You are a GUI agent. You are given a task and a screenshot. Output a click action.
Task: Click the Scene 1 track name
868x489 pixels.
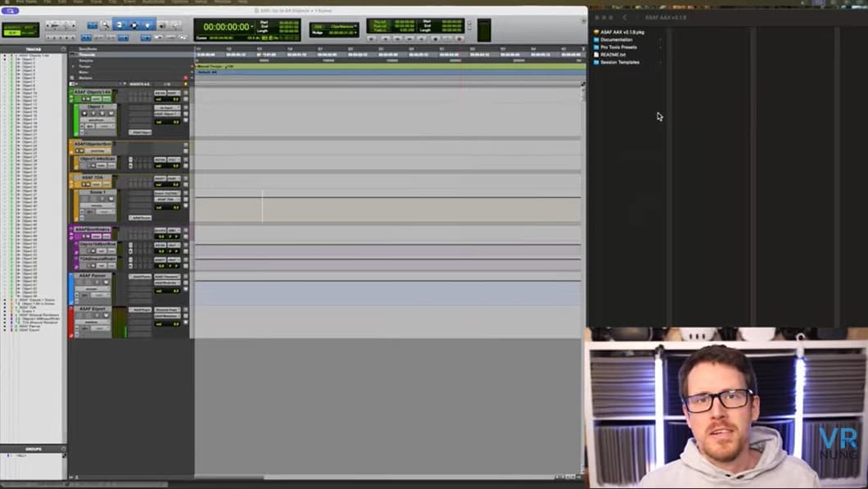pos(97,192)
